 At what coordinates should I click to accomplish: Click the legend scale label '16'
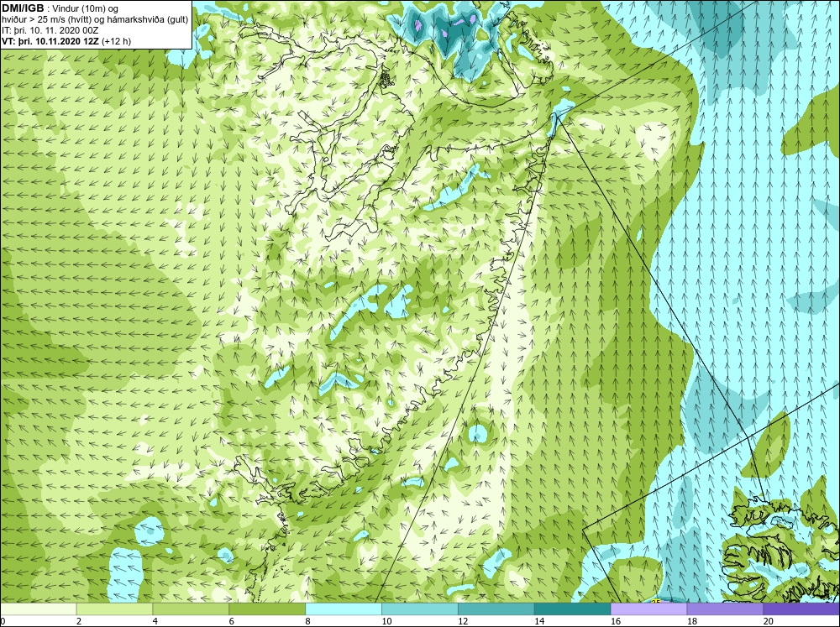coord(616,621)
